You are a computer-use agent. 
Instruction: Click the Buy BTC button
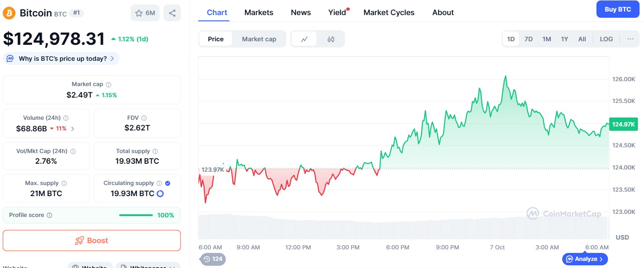pyautogui.click(x=618, y=9)
